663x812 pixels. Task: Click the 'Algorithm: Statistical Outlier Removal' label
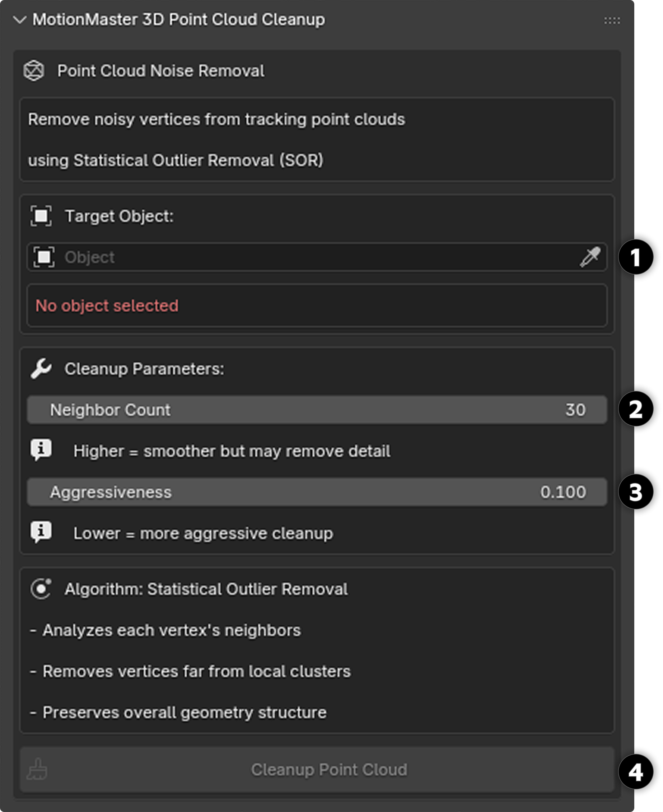[206, 589]
